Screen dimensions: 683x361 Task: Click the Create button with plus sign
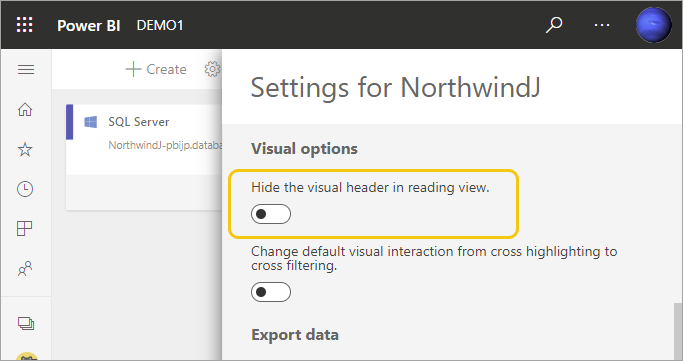[x=156, y=69]
